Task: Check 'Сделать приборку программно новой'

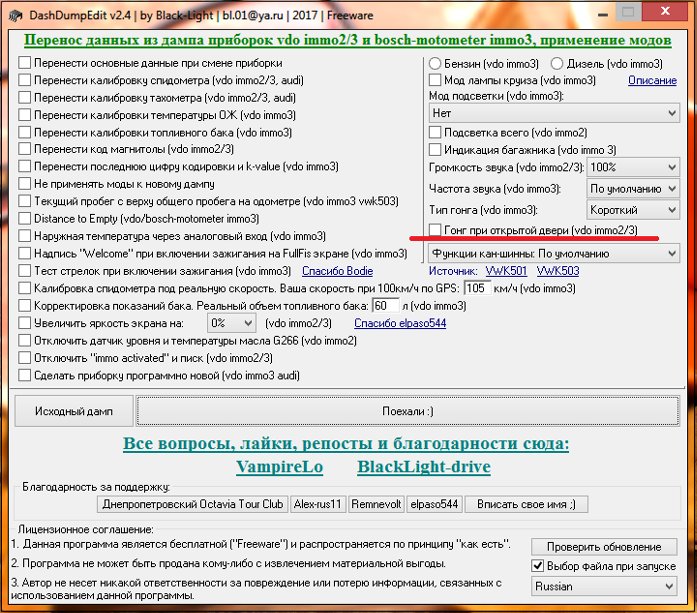Action: [x=24, y=375]
